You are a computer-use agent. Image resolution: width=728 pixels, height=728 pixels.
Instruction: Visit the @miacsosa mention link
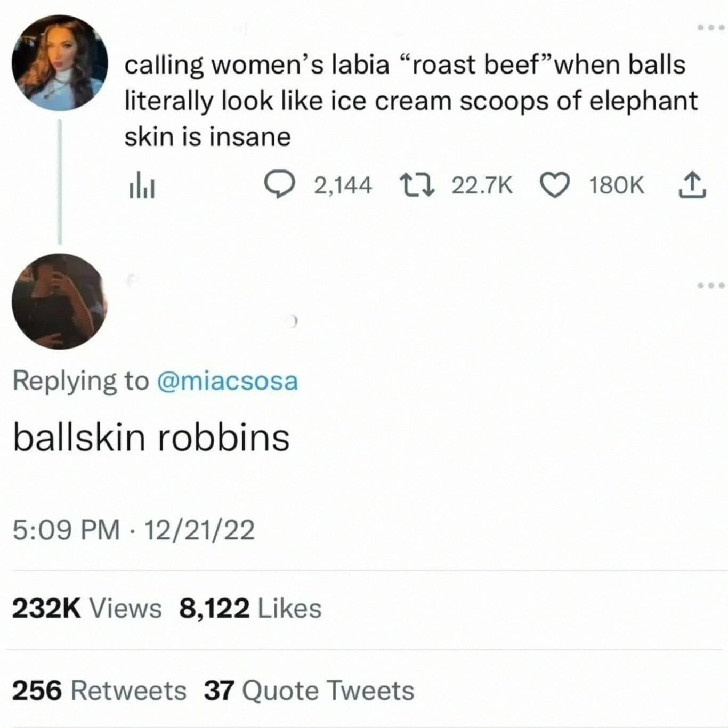click(227, 381)
